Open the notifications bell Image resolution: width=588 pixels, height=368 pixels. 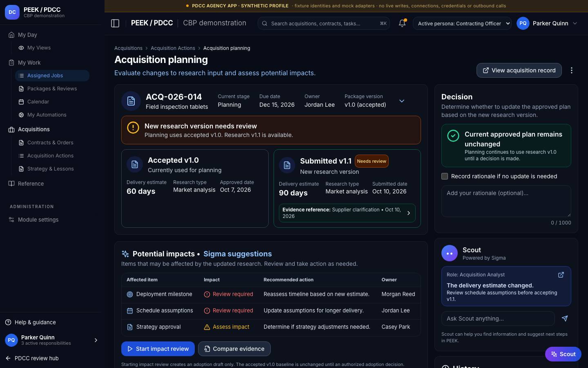(402, 23)
